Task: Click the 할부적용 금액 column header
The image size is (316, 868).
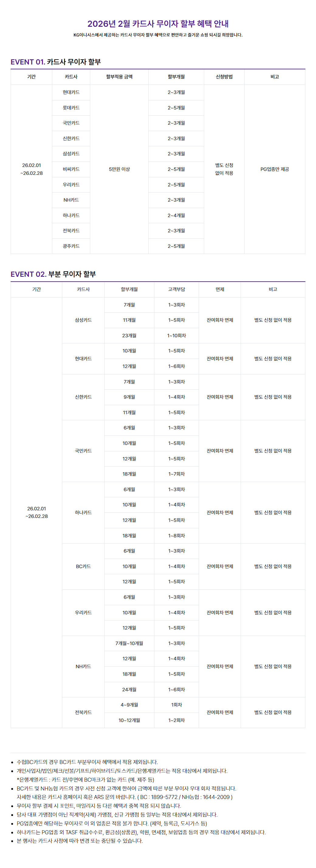Action: pyautogui.click(x=119, y=77)
